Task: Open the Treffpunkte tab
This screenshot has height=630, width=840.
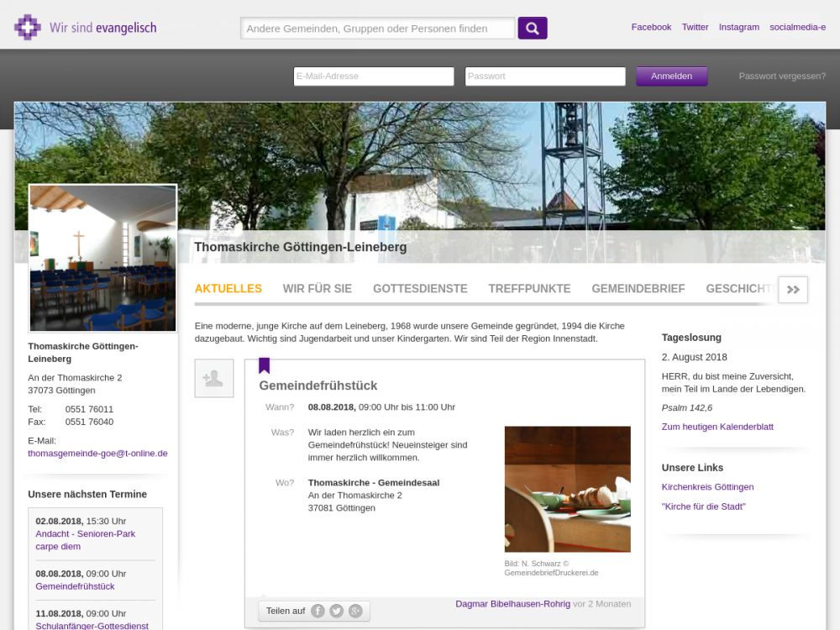Action: (529, 289)
